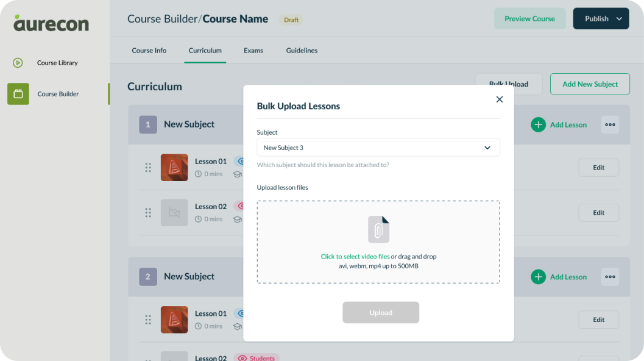This screenshot has width=644, height=361.
Task: Click the Course Name title in the header
Action: (235, 19)
